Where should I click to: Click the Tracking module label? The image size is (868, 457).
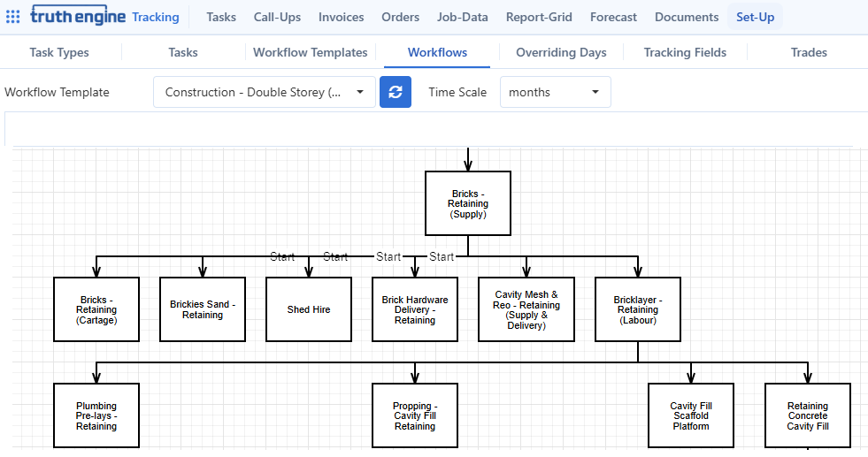click(156, 17)
